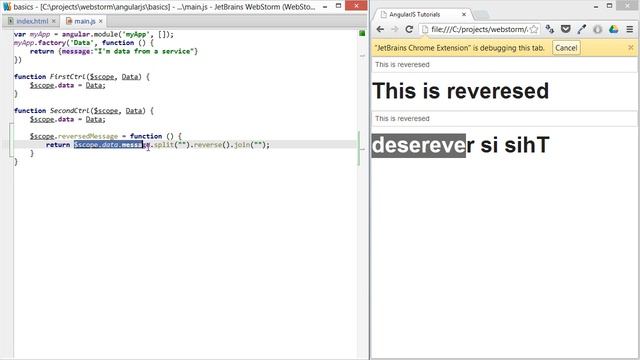Click the second 'This is reveresed' input field
Screen dimensions: 640x360
[504, 118]
